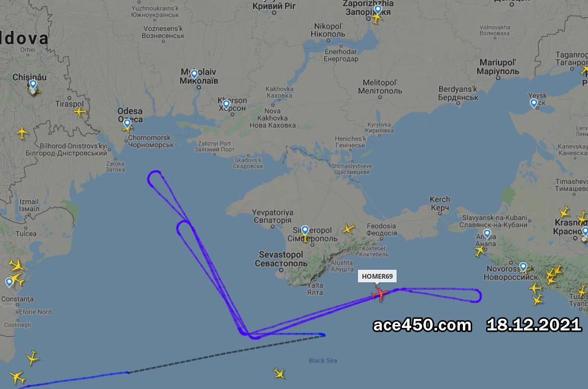Select the red HOMER69 aircraft icon
588x389 pixels.
click(x=380, y=294)
